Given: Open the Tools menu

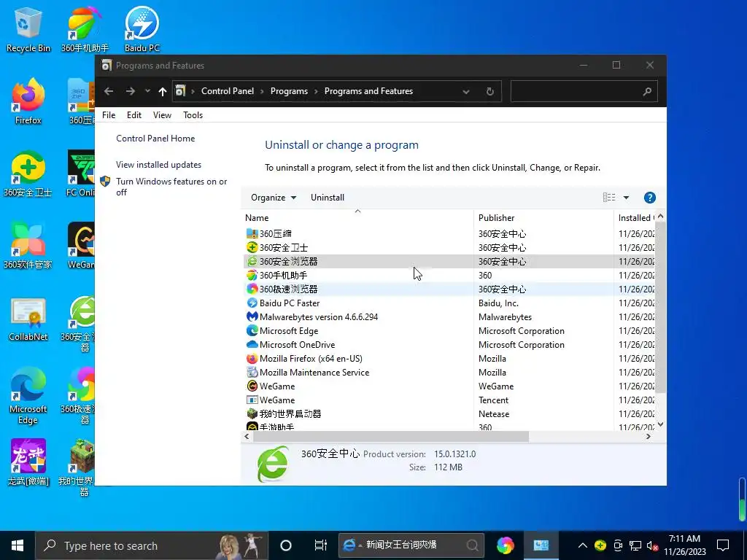Looking at the screenshot, I should click(193, 114).
